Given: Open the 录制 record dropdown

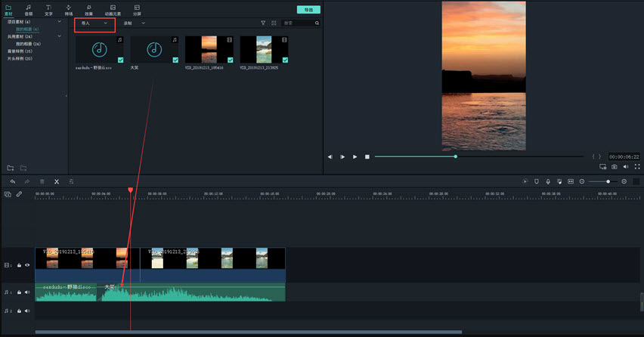Looking at the screenshot, I should click(x=134, y=23).
